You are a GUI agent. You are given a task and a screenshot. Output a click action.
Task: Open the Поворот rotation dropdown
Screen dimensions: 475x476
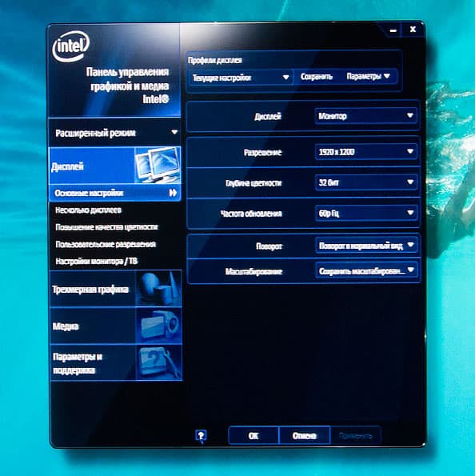[366, 246]
